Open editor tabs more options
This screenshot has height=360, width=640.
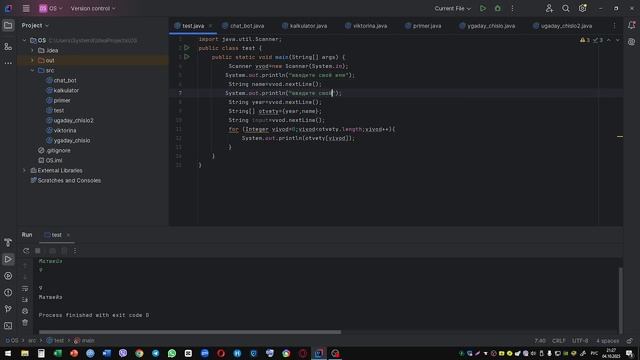click(614, 26)
